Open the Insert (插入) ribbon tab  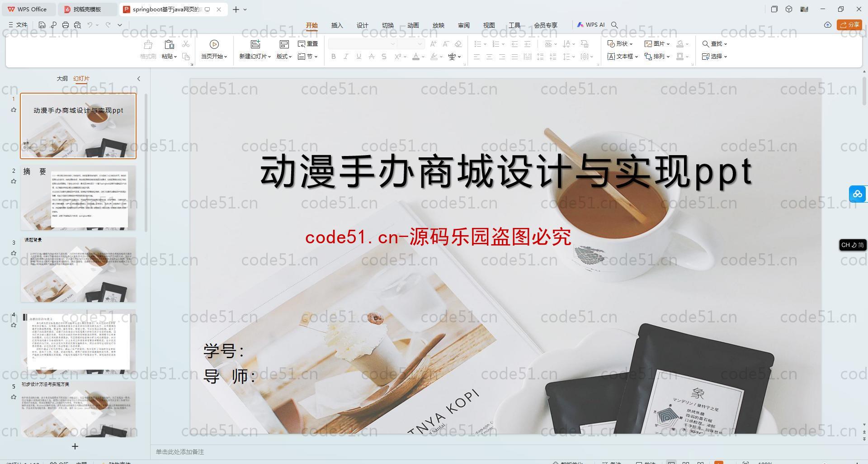click(x=337, y=25)
